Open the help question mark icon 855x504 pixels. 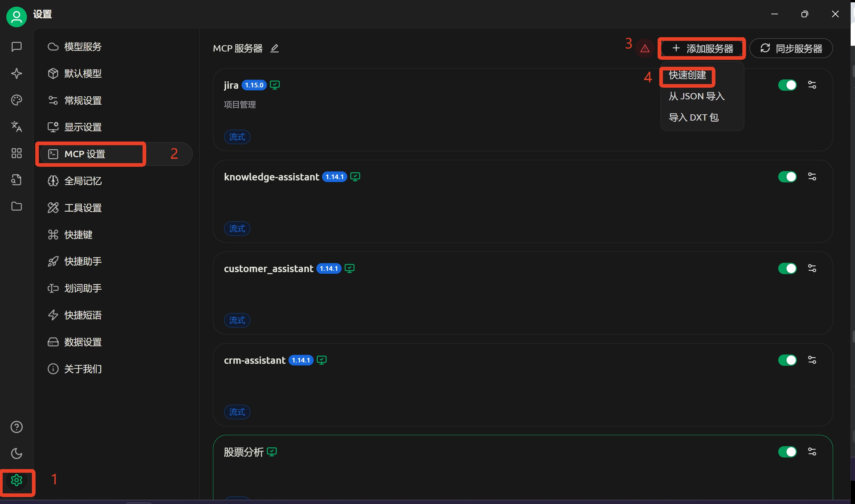16,427
